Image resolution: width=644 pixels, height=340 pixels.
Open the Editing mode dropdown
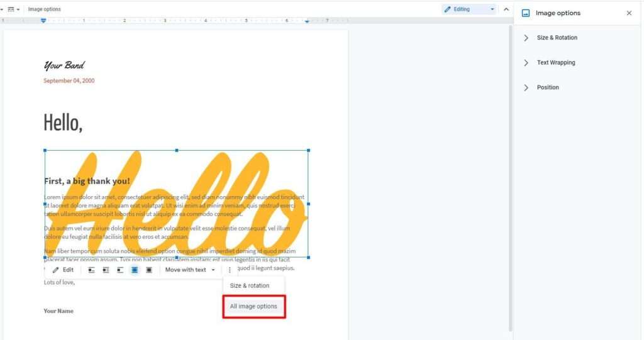pos(469,9)
